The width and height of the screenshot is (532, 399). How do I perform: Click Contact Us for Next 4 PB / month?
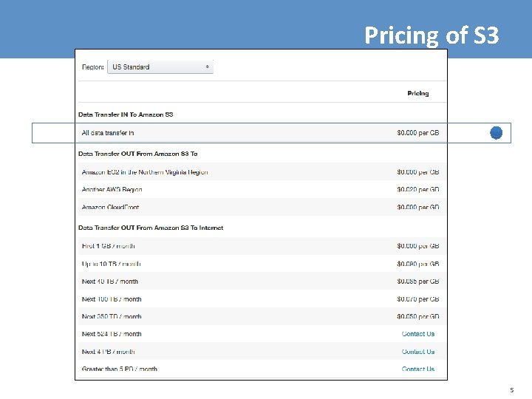(418, 352)
